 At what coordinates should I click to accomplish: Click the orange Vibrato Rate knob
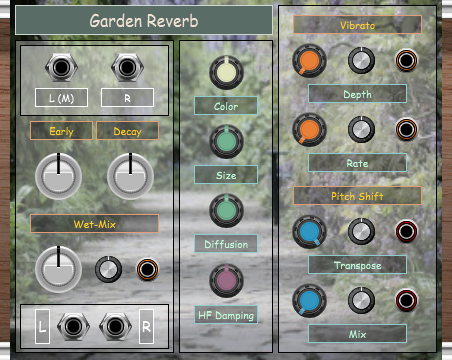coord(309,130)
